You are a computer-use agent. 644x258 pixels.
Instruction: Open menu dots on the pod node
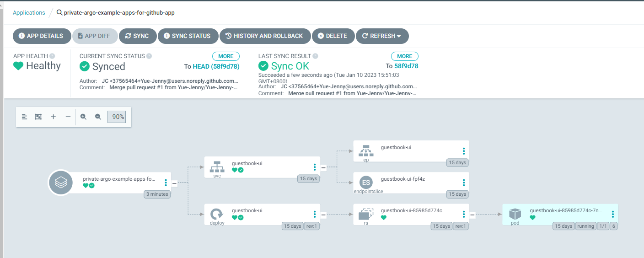613,215
